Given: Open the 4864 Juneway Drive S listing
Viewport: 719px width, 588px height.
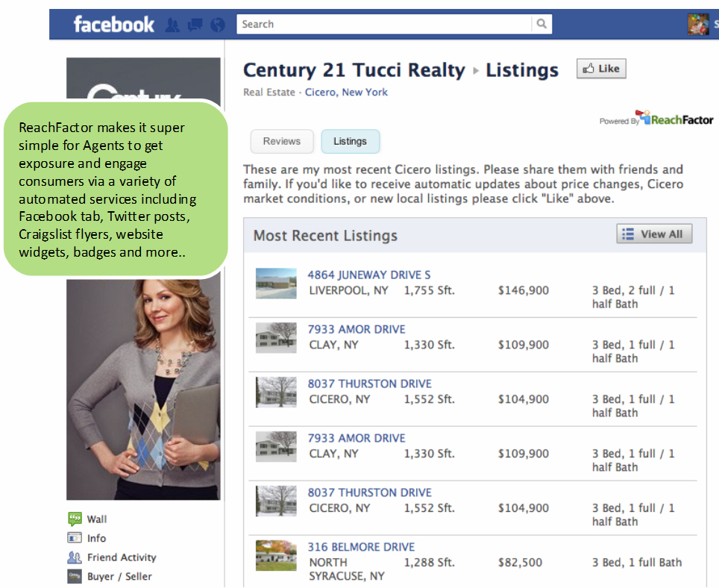Looking at the screenshot, I should pyautogui.click(x=368, y=275).
